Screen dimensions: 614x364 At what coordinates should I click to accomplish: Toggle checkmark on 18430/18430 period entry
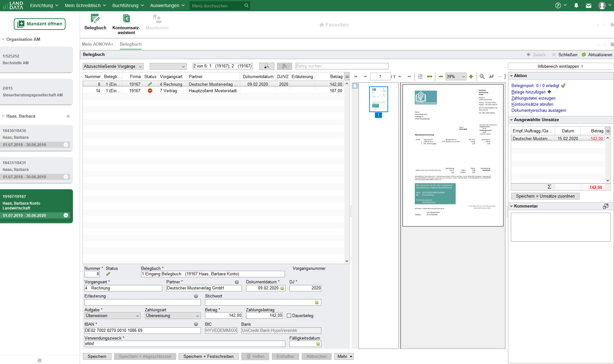(x=66, y=145)
